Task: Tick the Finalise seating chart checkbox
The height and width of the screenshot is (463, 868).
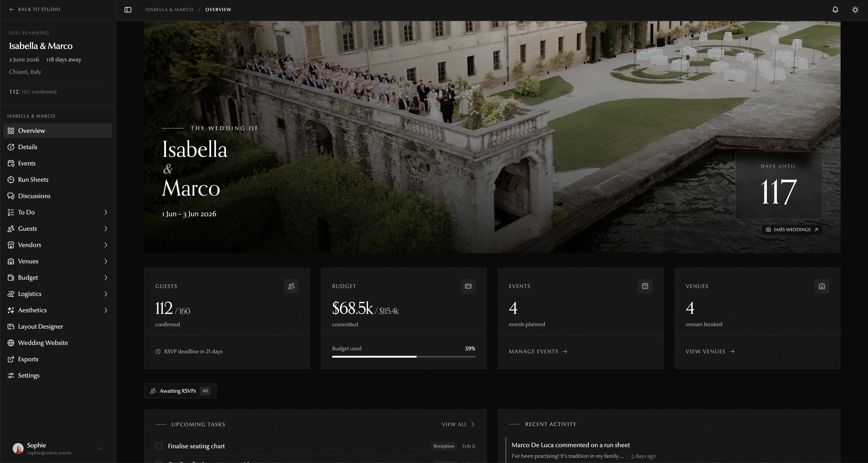Action: [x=159, y=446]
